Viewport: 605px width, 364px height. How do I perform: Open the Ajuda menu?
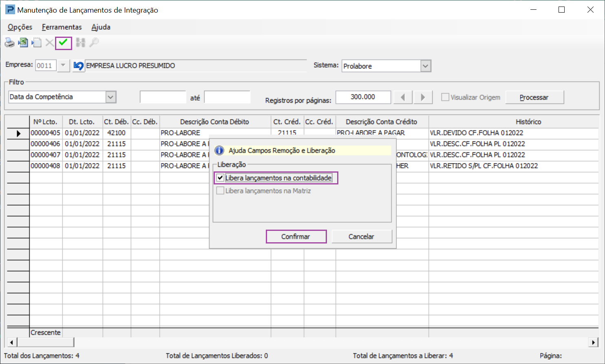point(101,27)
